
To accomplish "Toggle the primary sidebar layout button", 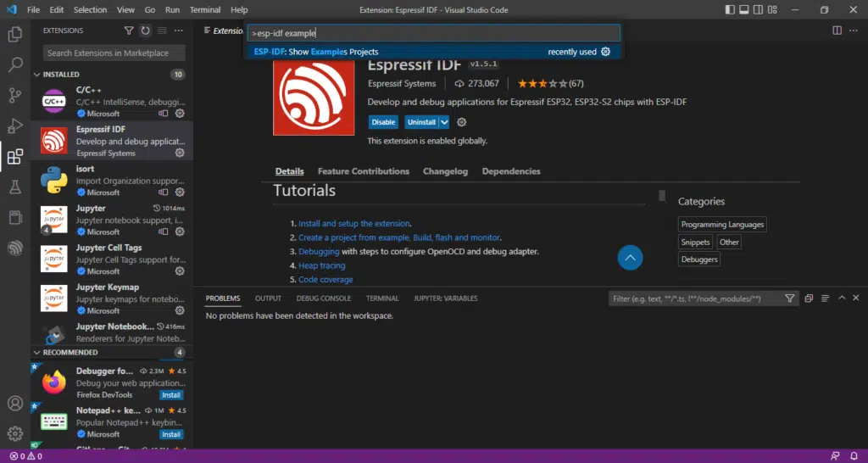I will pyautogui.click(x=730, y=10).
